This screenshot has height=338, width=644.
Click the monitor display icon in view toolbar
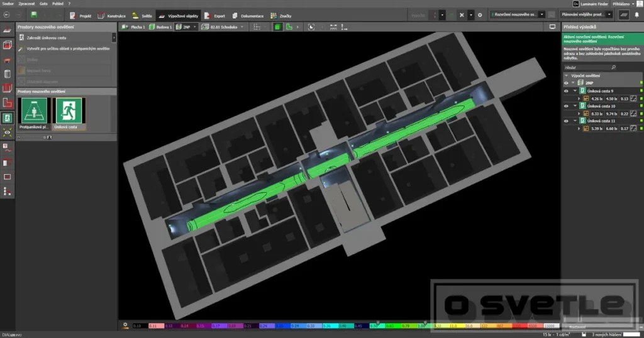552,27
